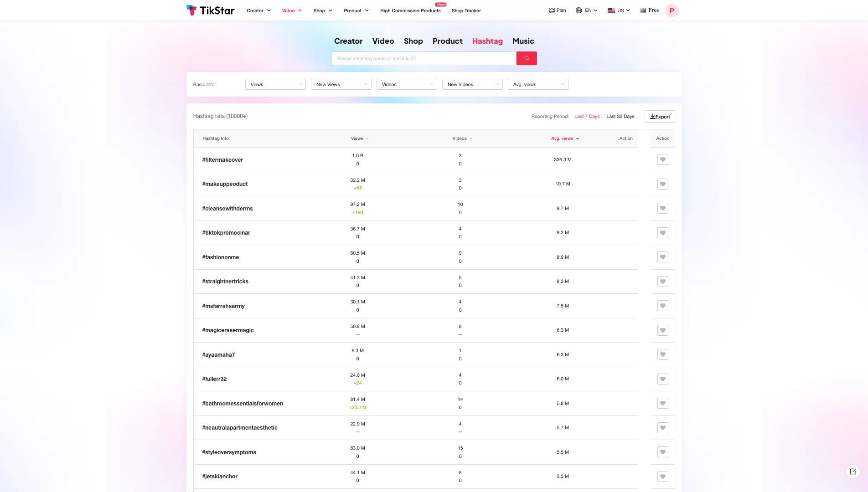Click the TikStar logo

tap(210, 10)
